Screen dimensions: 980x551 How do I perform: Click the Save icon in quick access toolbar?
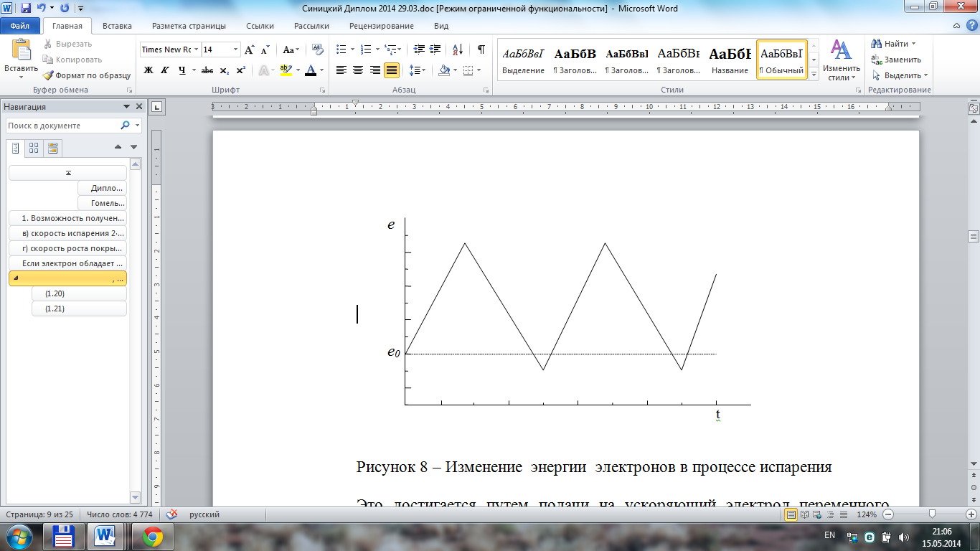26,9
